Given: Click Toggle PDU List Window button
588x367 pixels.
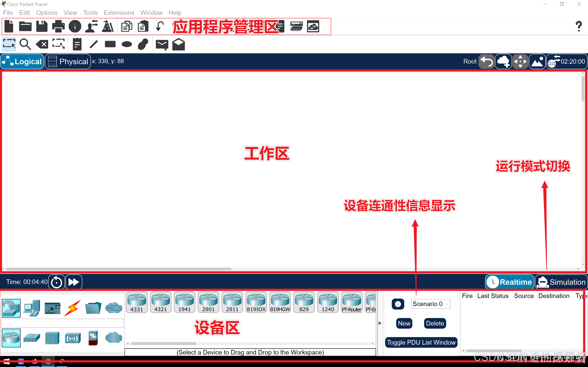Looking at the screenshot, I should (421, 342).
